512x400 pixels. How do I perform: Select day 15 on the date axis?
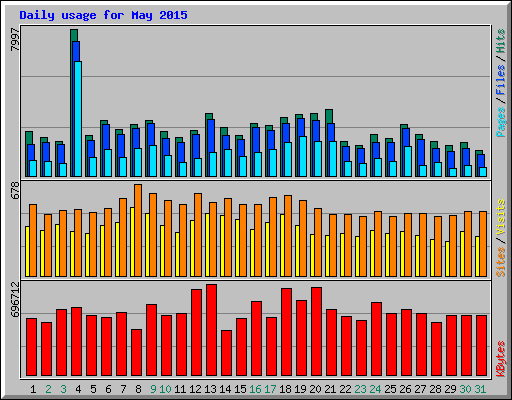point(240,389)
